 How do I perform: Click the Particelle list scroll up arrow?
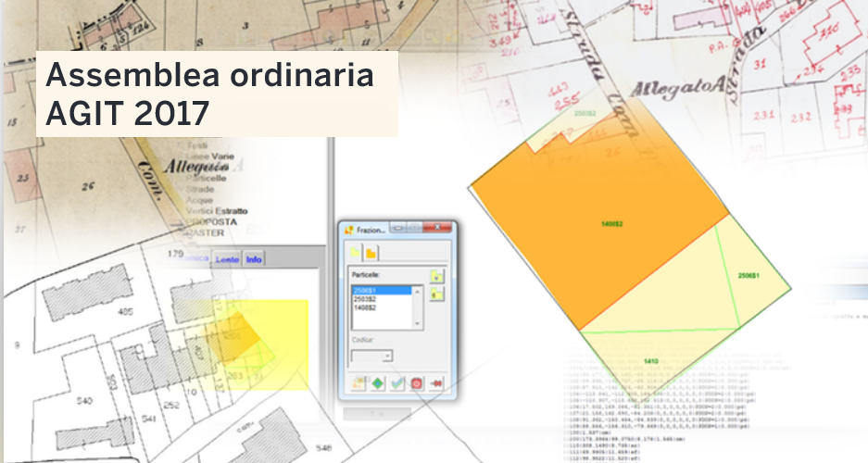[x=418, y=291]
